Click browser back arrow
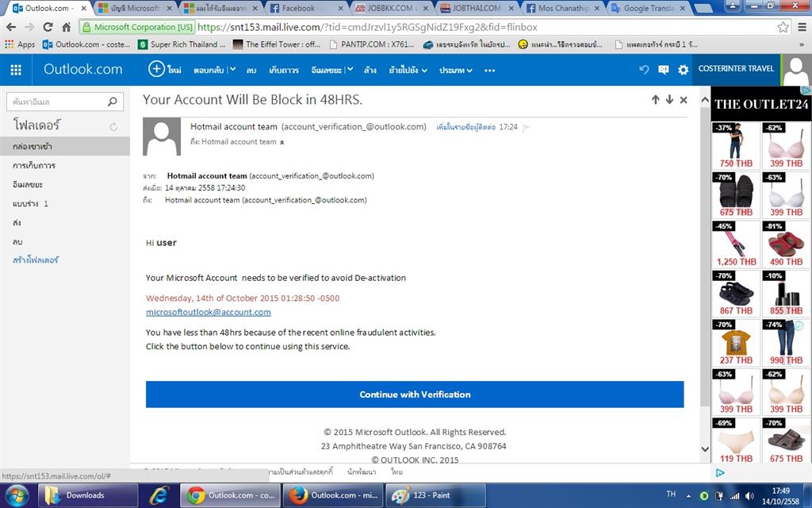 coord(11,27)
